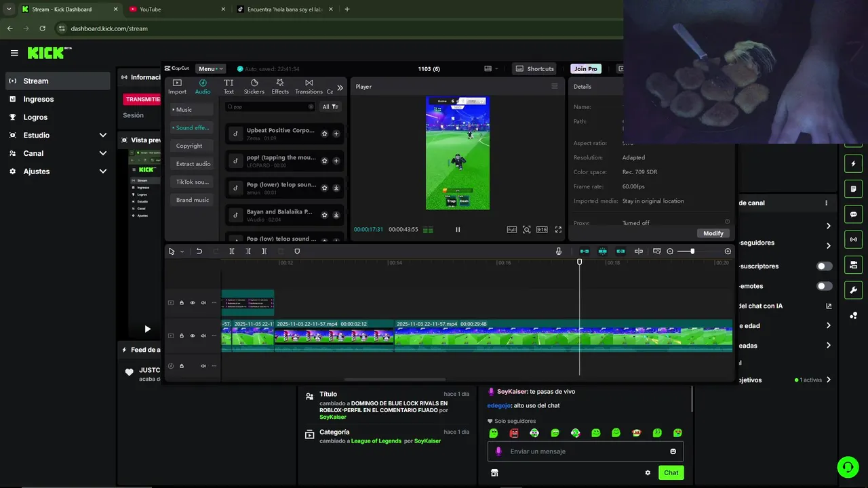Toggle the suscriptores switch in Kick panel
The image size is (868, 488).
click(x=825, y=266)
